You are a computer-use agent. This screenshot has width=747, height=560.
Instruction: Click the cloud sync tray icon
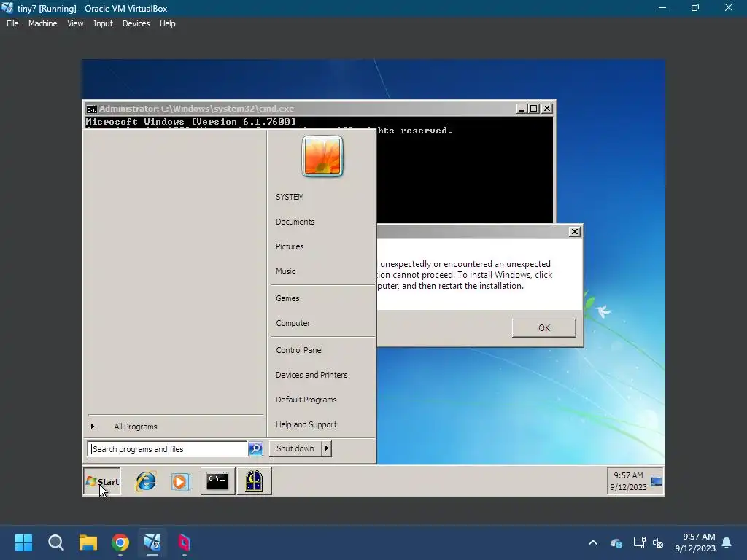[x=616, y=542]
